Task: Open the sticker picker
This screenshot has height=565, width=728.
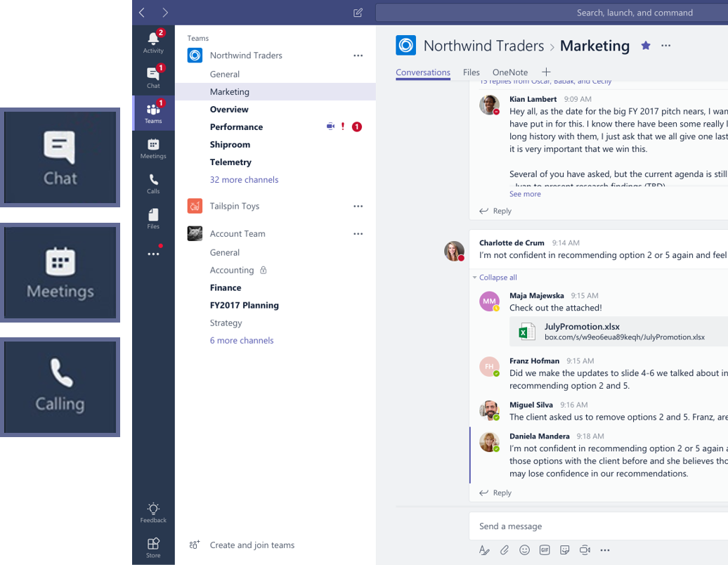Action: 564,550
